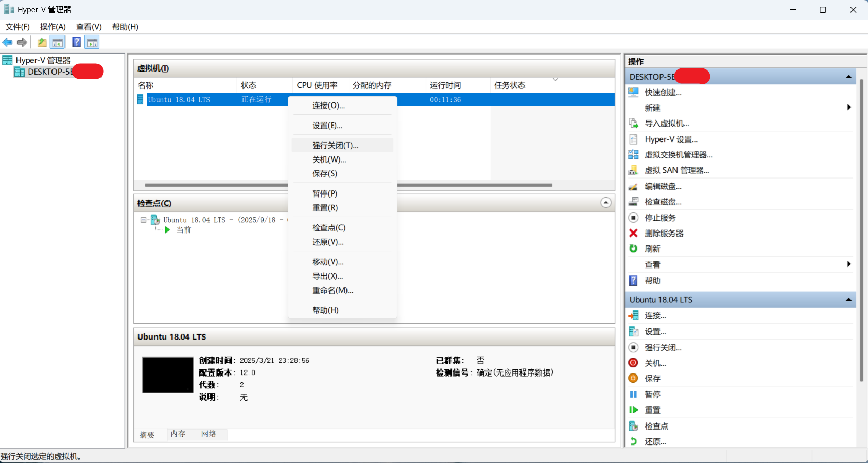Viewport: 868px width, 463px height.
Task: Click the VM 设置 icon in actions pane
Action: coord(633,332)
